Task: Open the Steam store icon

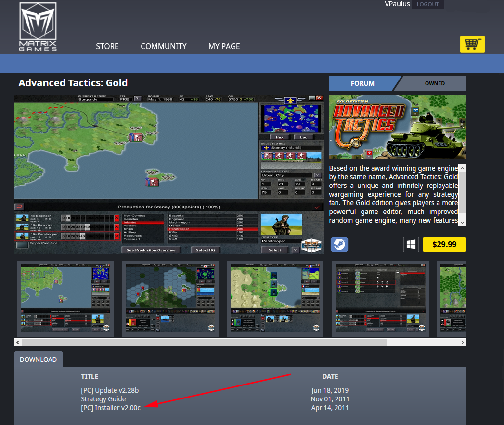Action: (x=339, y=244)
